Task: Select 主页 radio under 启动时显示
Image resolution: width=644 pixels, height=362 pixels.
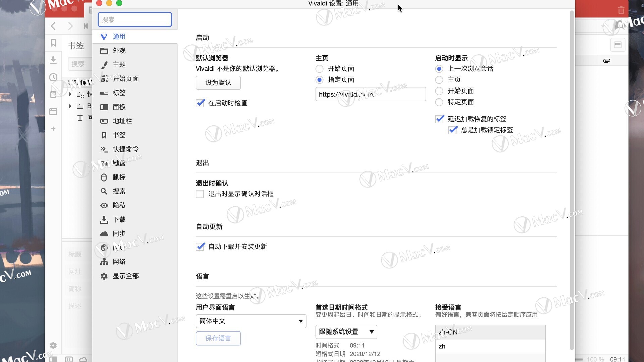Action: [439, 80]
